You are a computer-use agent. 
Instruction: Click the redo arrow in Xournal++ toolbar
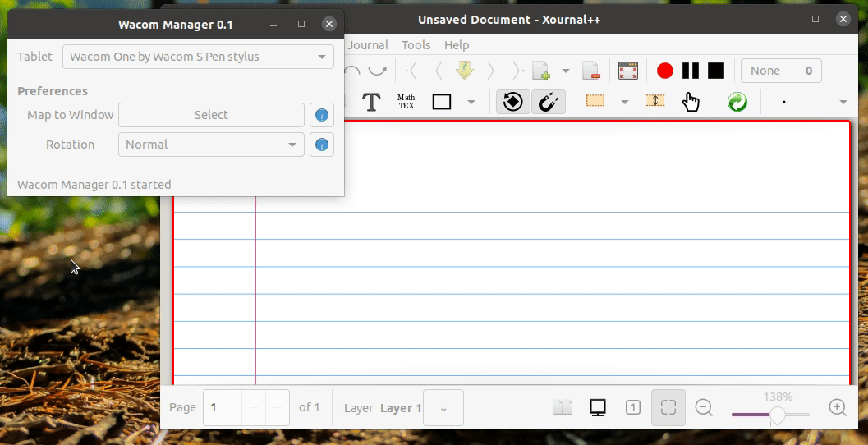click(378, 71)
